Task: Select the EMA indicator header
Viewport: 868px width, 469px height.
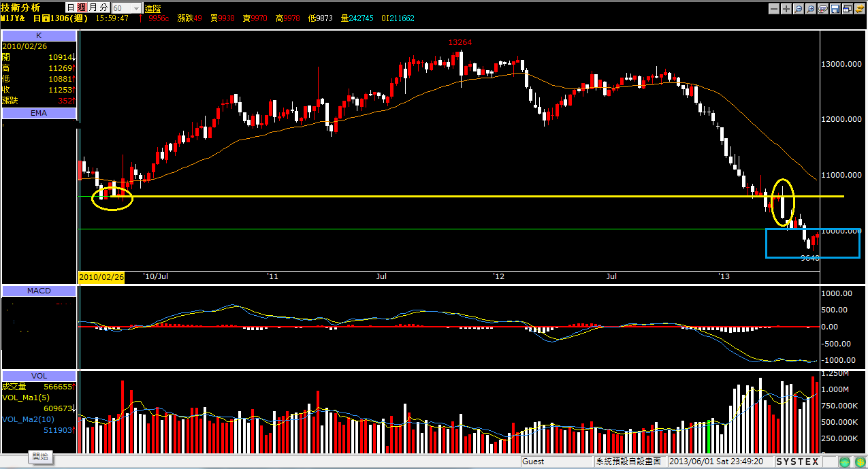Action: [38, 113]
